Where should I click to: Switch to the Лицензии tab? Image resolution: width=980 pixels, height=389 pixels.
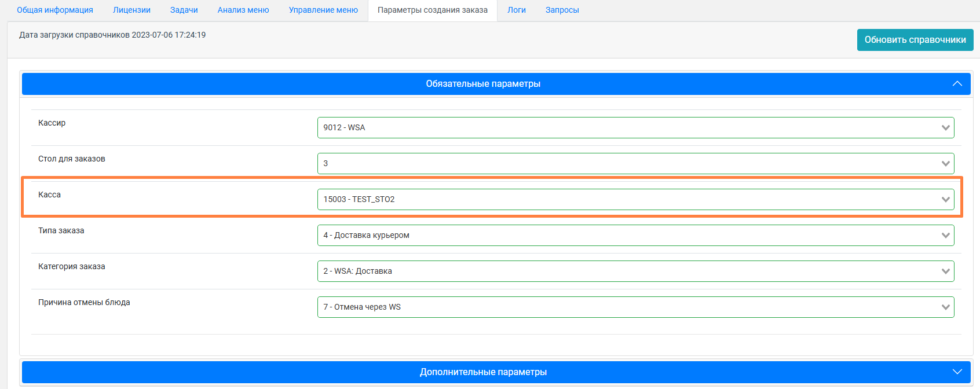click(131, 10)
